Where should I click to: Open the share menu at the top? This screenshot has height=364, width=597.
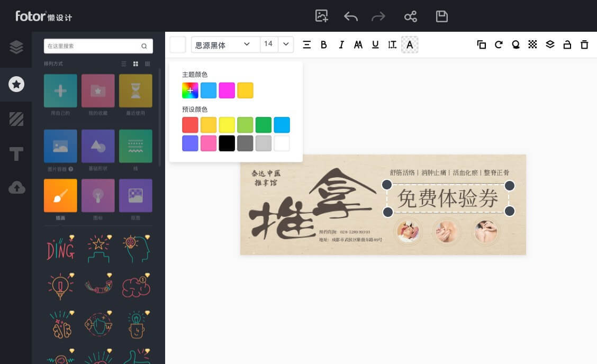(x=411, y=16)
